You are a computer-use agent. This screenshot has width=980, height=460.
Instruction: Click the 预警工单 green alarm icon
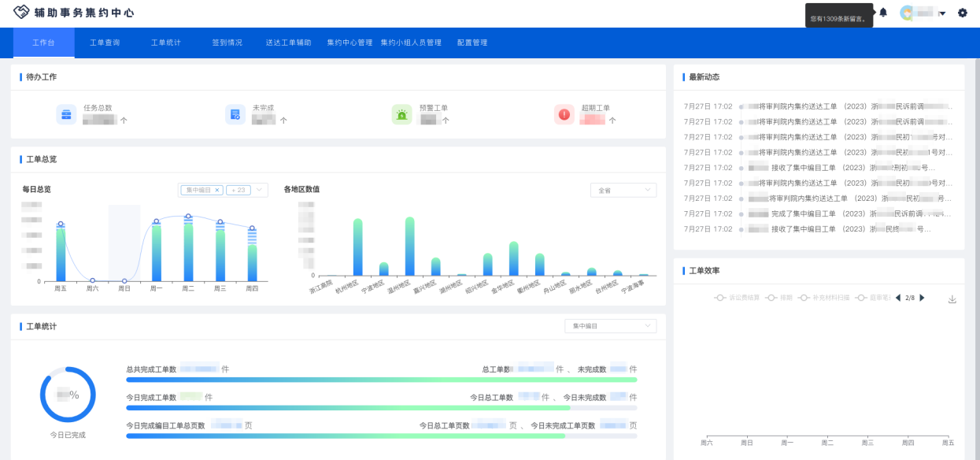pos(401,114)
